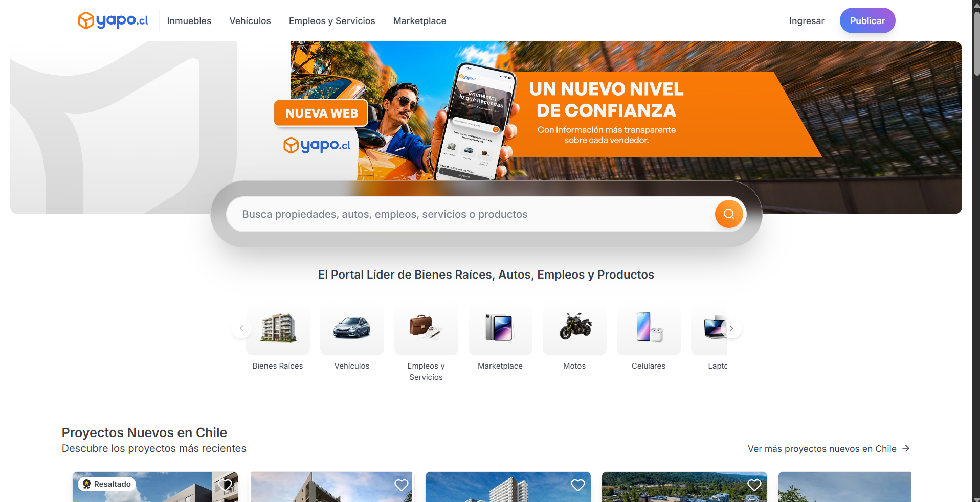Click the Proyectos Nuevos en Chile heading
Image resolution: width=980 pixels, height=502 pixels.
point(144,432)
